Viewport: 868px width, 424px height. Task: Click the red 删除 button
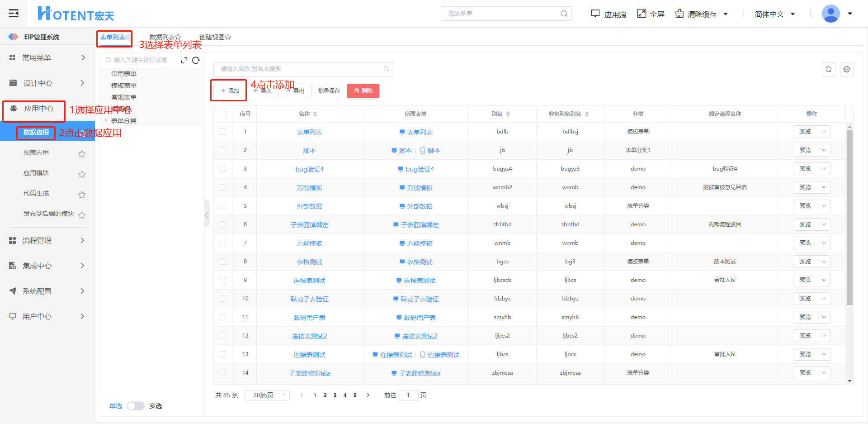tap(363, 91)
